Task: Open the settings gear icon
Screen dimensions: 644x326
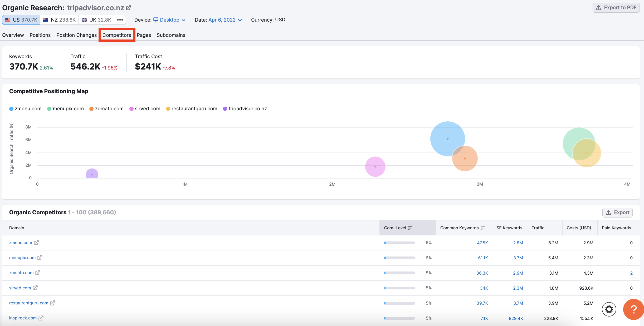Action: pyautogui.click(x=609, y=309)
